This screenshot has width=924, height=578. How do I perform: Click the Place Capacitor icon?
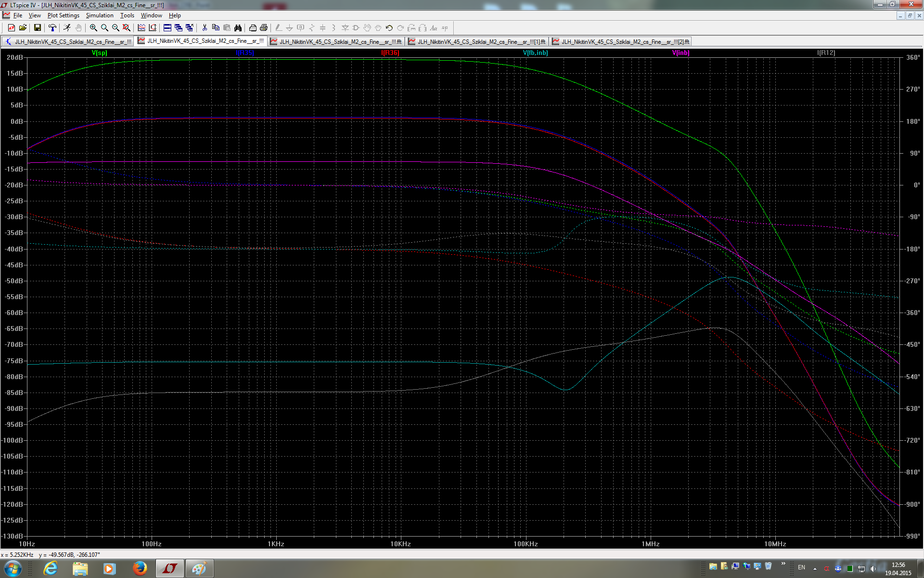pyautogui.click(x=323, y=28)
